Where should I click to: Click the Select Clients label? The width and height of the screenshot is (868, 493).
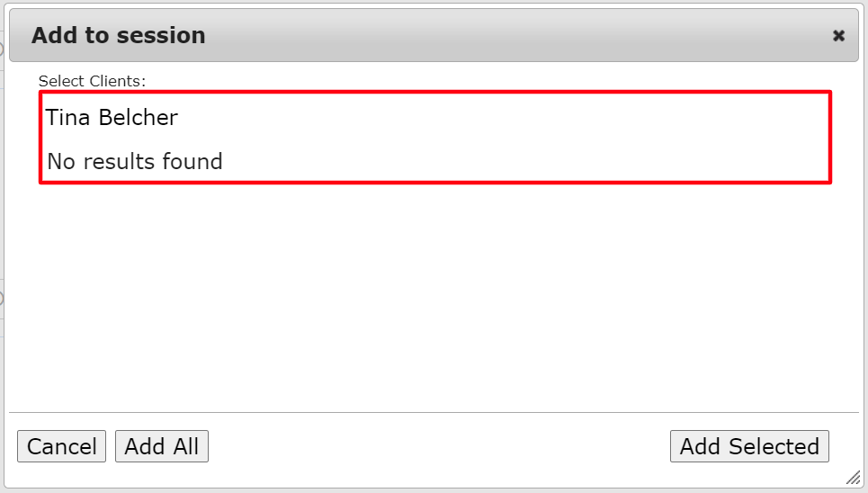tap(92, 81)
